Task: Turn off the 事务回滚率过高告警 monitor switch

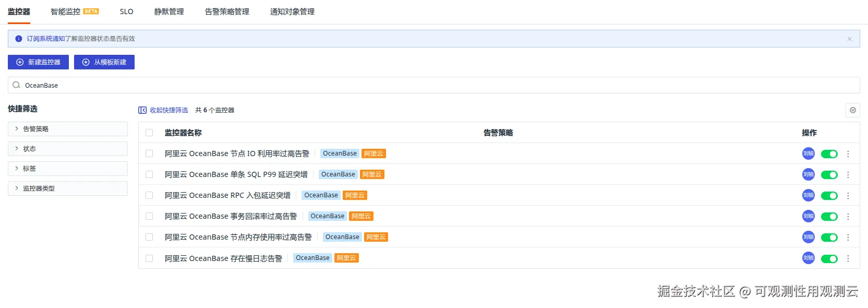Action: click(x=829, y=217)
